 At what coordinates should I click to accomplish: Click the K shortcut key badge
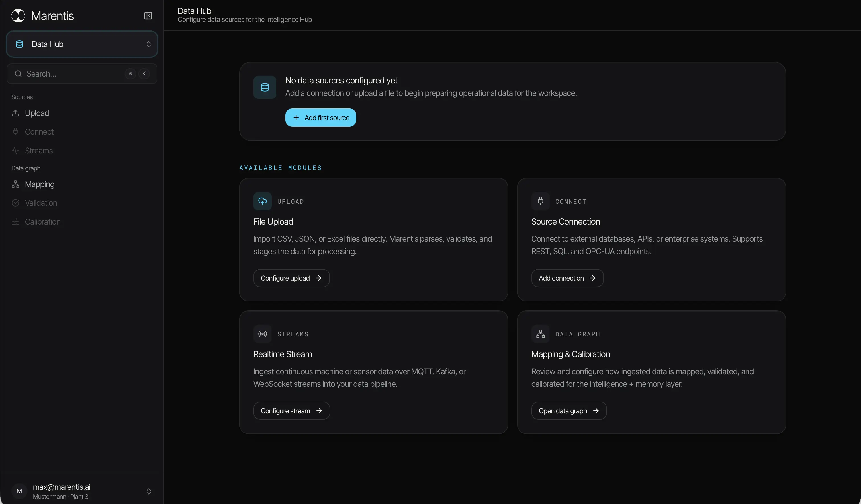(x=144, y=73)
